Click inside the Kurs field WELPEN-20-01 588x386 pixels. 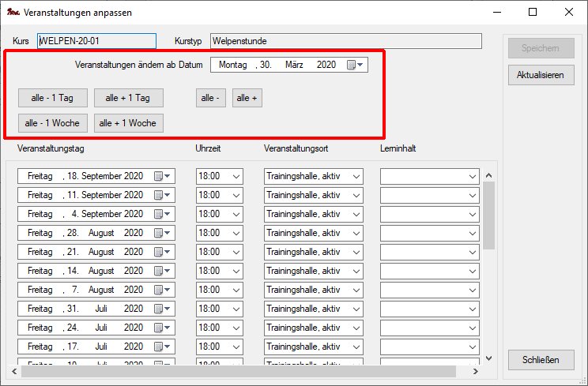(96, 41)
